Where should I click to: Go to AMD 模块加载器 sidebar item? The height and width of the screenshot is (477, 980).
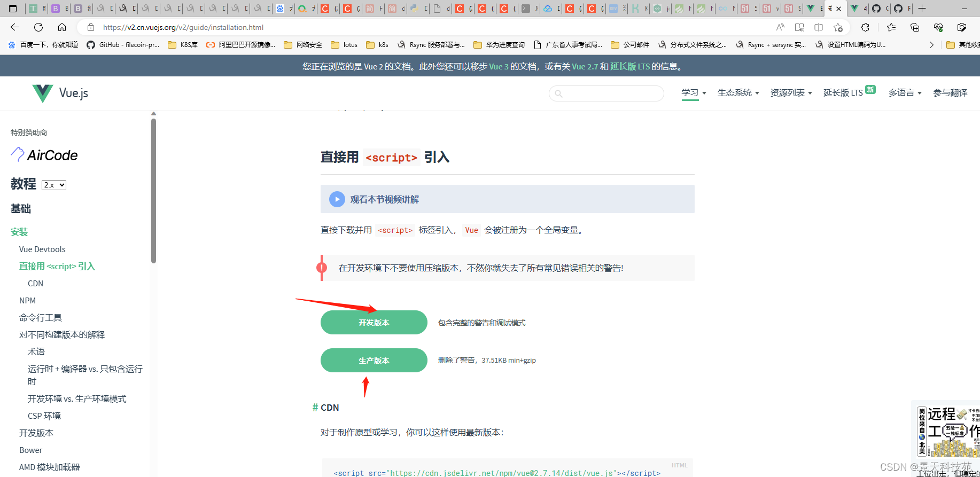[x=50, y=467]
